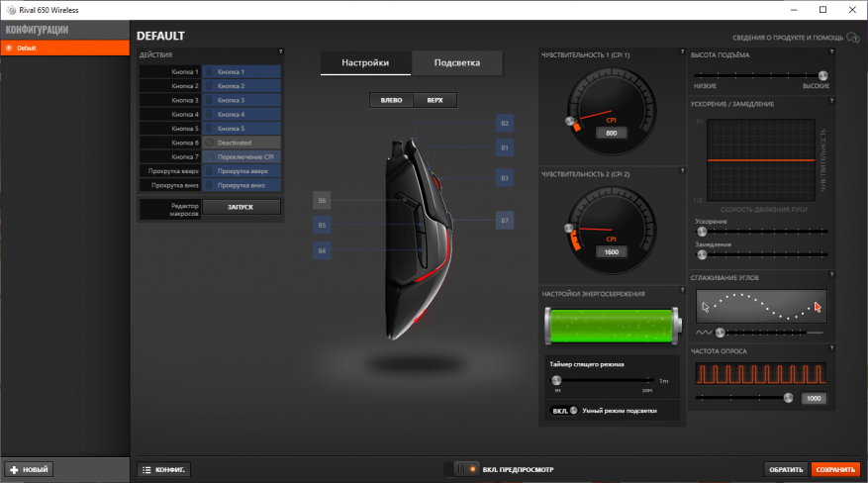
Task: Adjust Ускорение slider handle
Action: coord(702,232)
